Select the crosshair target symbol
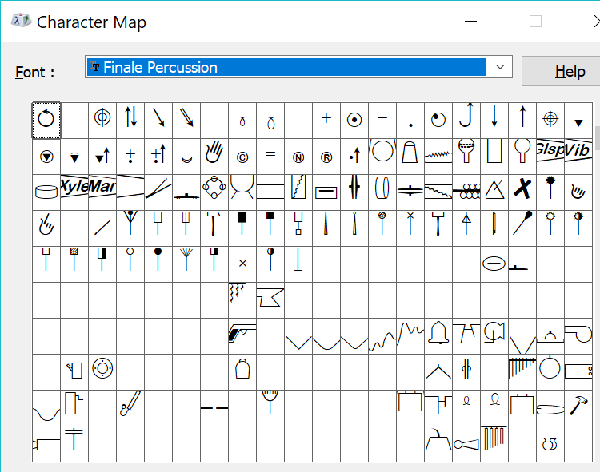The width and height of the screenshot is (600, 472). click(x=549, y=119)
